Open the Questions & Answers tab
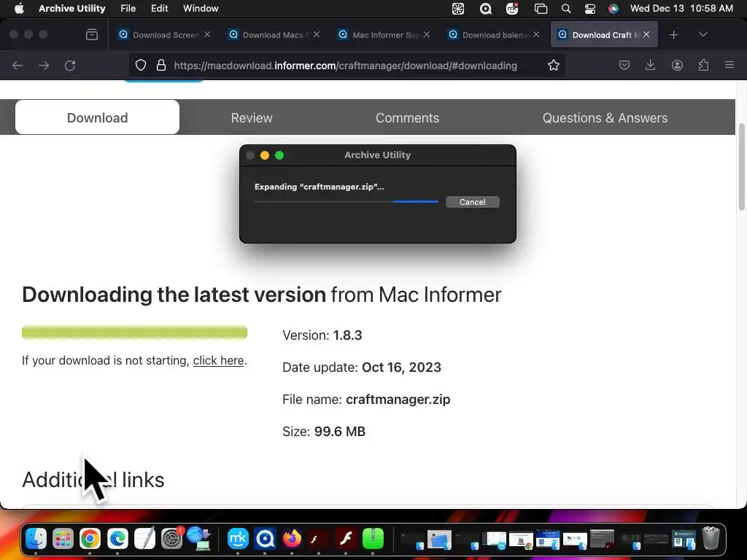This screenshot has height=560, width=747. coord(605,117)
